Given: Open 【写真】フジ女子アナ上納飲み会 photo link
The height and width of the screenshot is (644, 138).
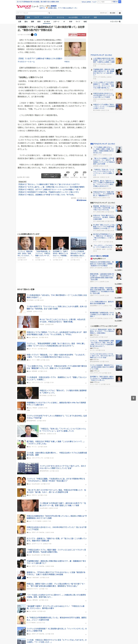Looking at the screenshot, I should pyautogui.click(x=40, y=60).
